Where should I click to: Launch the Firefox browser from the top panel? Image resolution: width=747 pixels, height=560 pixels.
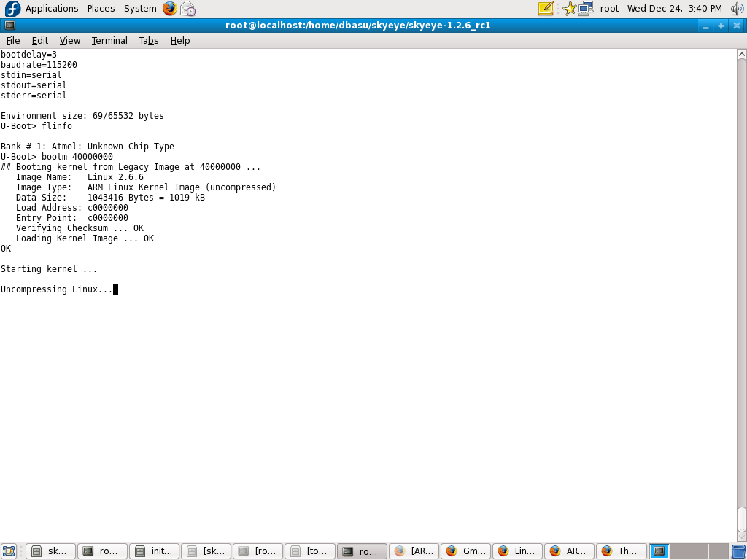coord(169,9)
